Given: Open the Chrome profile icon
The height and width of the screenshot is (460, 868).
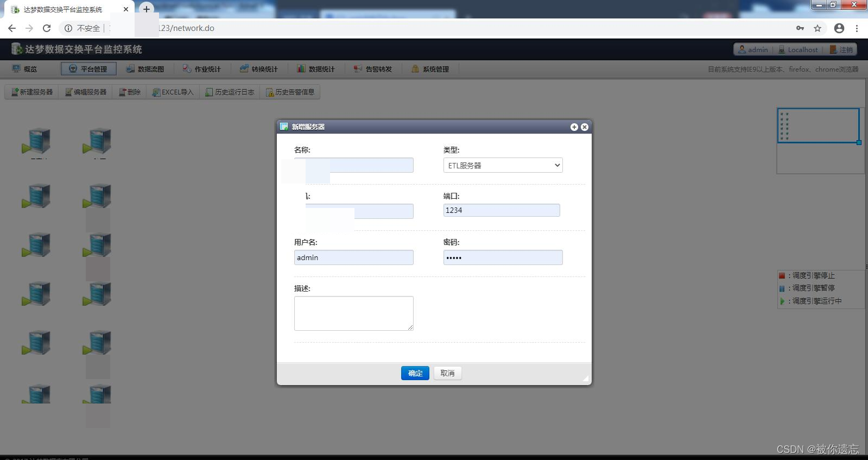Looking at the screenshot, I should 839,28.
